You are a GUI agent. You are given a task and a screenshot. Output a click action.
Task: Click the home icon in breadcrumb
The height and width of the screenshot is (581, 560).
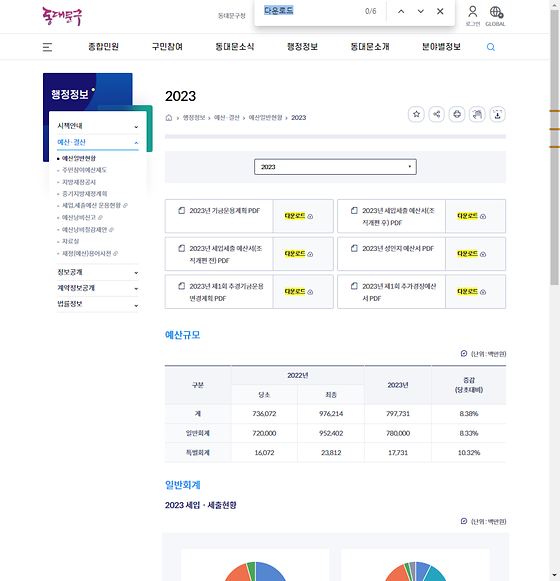(x=169, y=118)
